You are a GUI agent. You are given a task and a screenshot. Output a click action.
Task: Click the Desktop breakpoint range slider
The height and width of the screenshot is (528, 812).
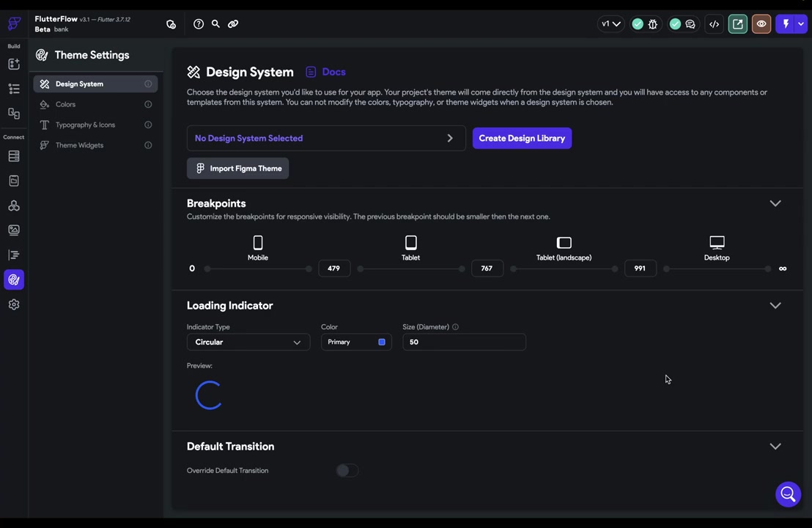[x=717, y=269]
